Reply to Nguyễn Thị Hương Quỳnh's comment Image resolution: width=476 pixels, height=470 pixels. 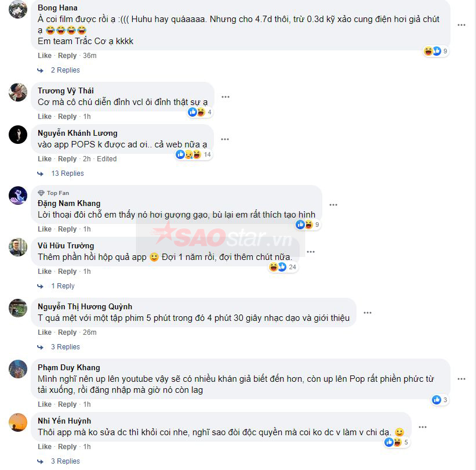(67, 332)
